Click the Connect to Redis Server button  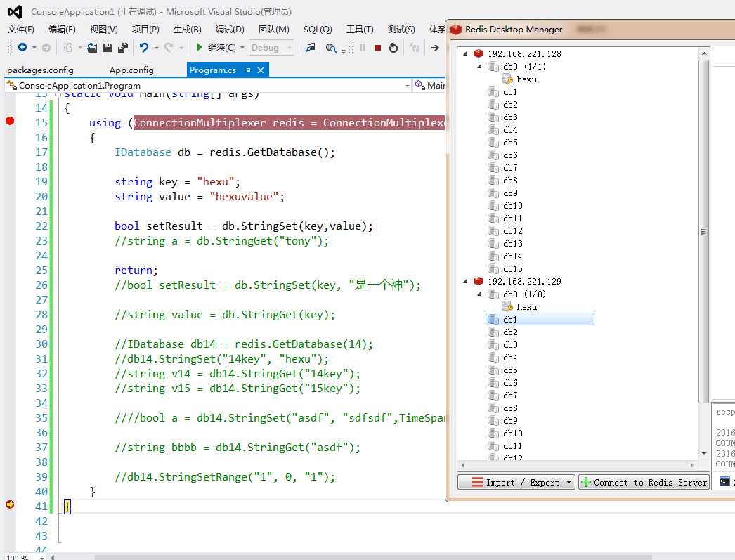point(643,482)
